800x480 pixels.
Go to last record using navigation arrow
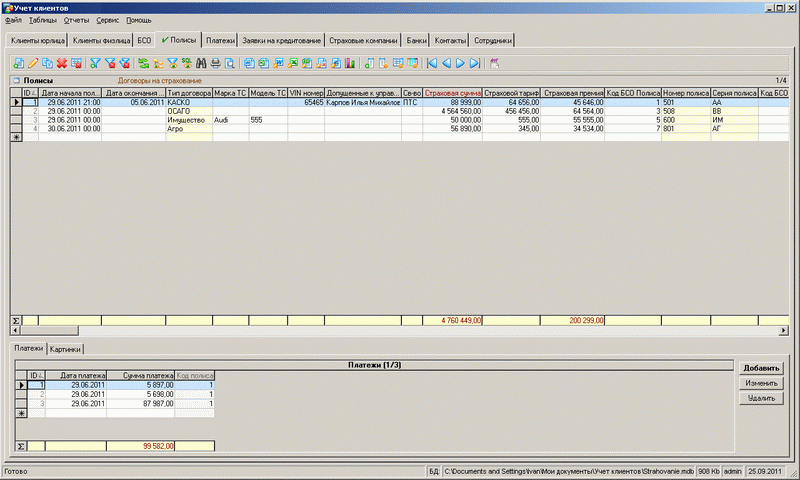pos(474,63)
